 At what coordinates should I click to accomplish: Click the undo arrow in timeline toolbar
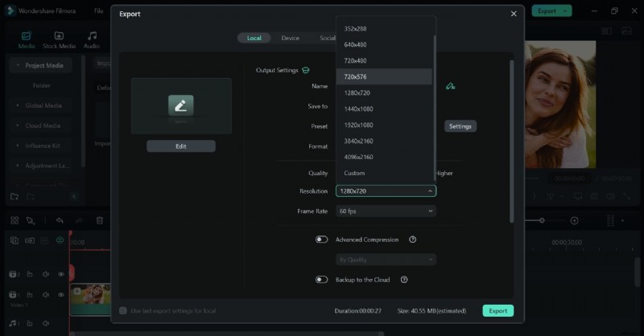(x=60, y=220)
